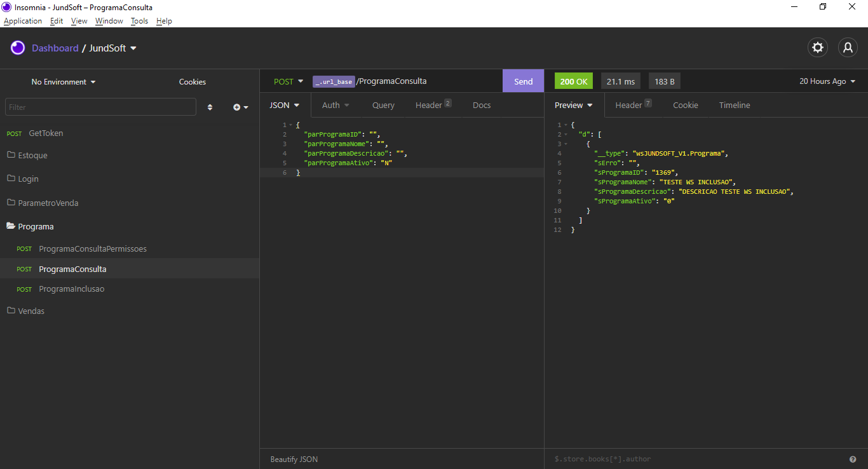Open the 20 Hours Ago history dropdown
868x469 pixels.
tap(827, 81)
